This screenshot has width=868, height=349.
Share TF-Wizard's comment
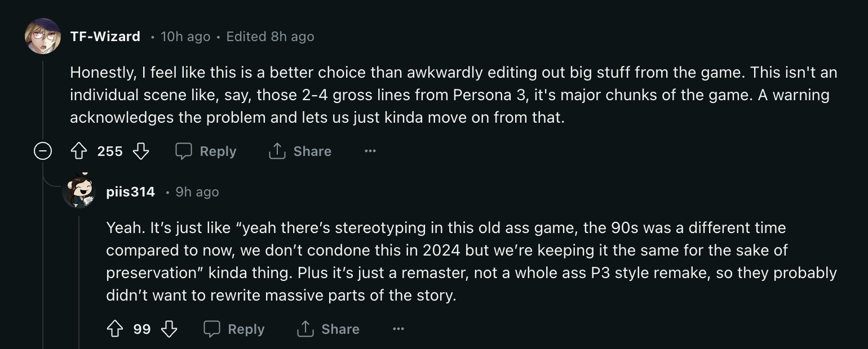(x=300, y=151)
